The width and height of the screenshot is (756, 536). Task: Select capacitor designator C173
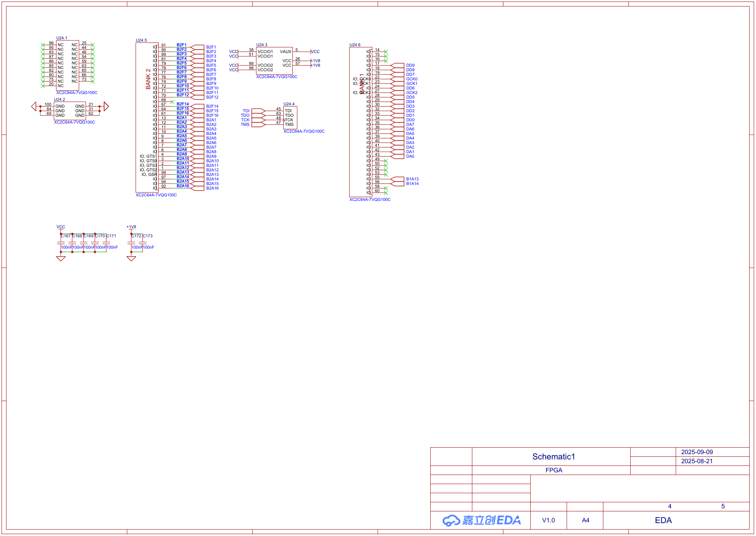pos(148,236)
